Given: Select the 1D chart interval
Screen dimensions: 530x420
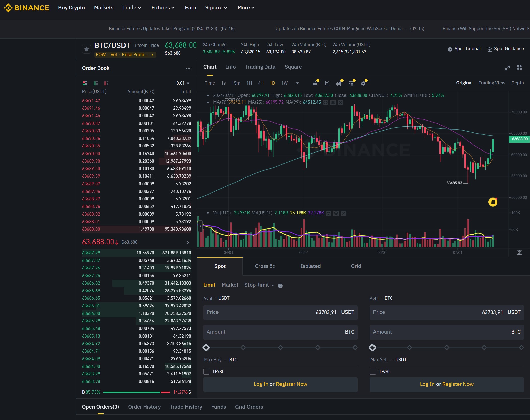Looking at the screenshot, I should pos(272,83).
